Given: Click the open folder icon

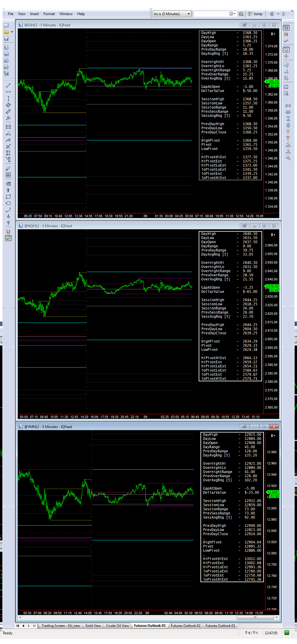Looking at the screenshot, I should [x=6, y=32].
